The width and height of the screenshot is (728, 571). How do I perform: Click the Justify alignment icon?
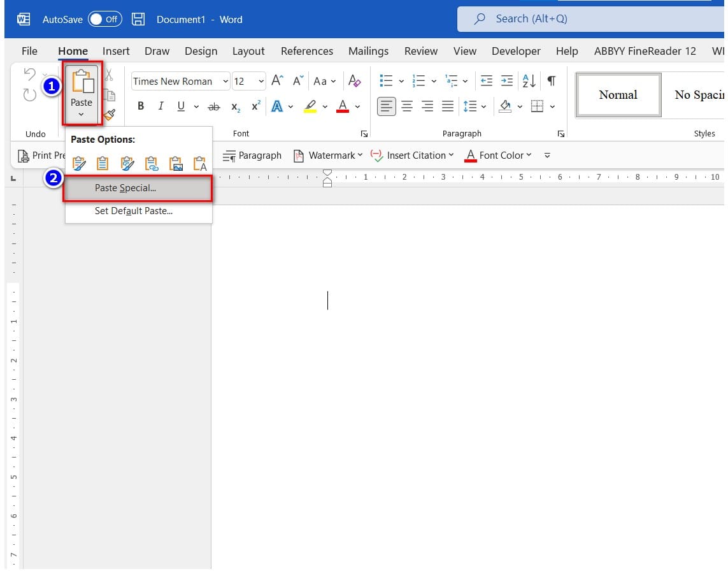click(448, 106)
